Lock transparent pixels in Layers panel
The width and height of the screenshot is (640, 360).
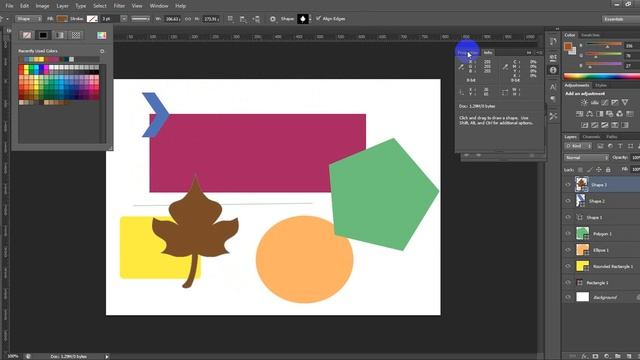tap(580, 170)
